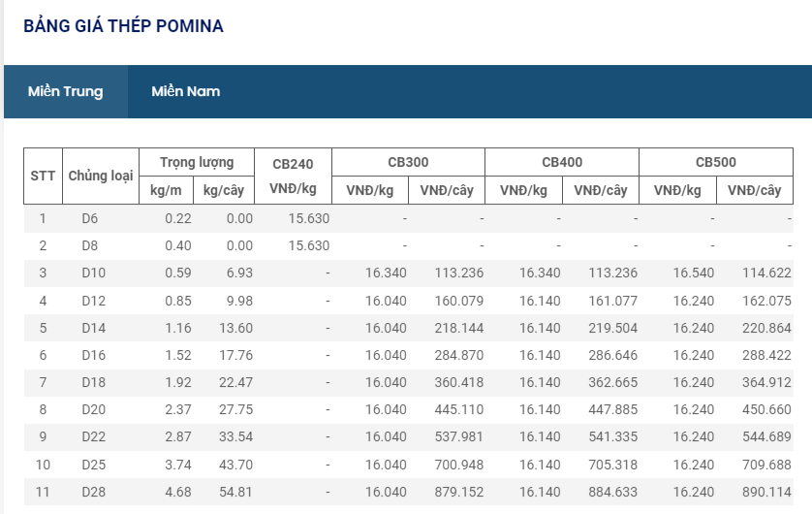812x514 pixels.
Task: Click the CB500 column header
Action: click(x=715, y=162)
